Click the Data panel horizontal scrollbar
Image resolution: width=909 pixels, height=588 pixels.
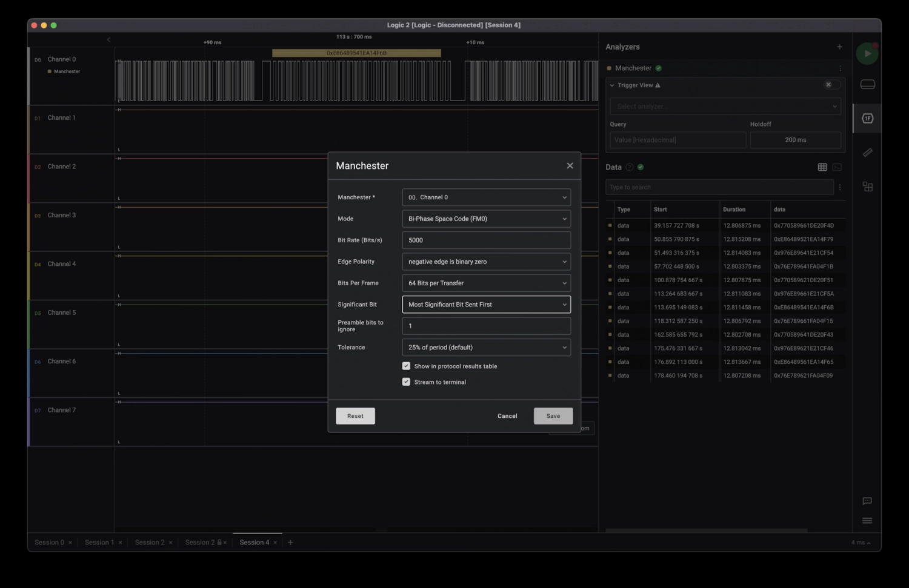click(706, 530)
